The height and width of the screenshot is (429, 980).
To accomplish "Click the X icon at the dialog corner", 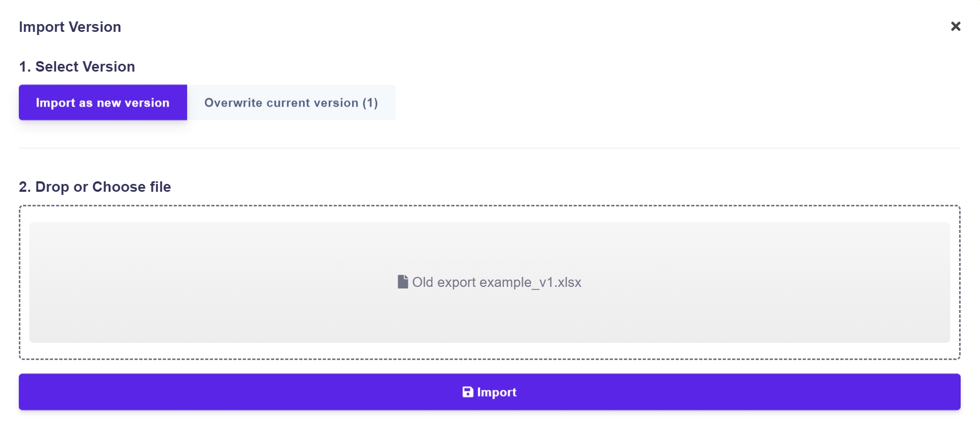I will click(x=955, y=26).
